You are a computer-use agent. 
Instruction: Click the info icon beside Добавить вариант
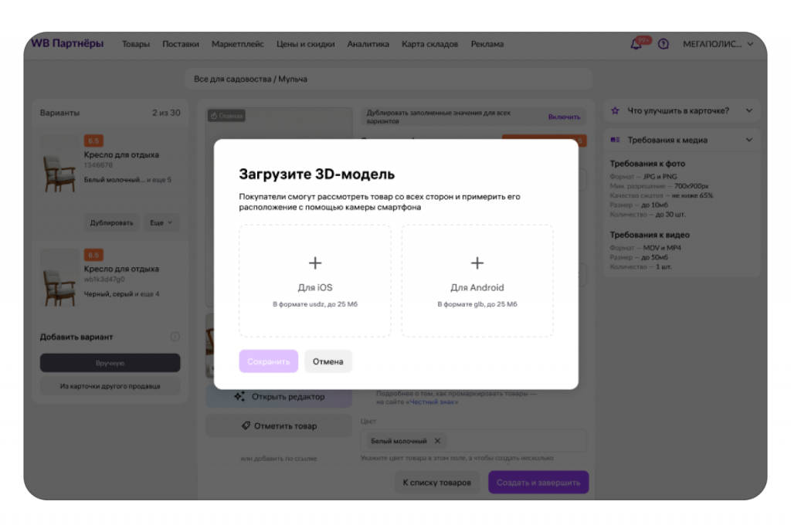[175, 337]
